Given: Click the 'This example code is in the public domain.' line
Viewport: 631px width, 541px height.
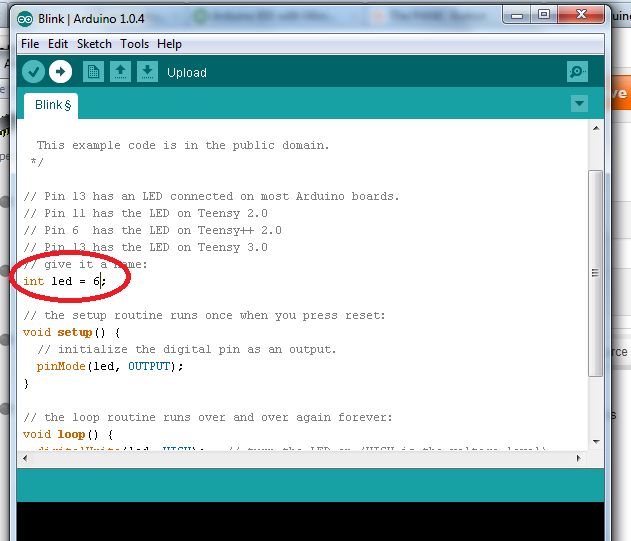Looking at the screenshot, I should 183,145.
